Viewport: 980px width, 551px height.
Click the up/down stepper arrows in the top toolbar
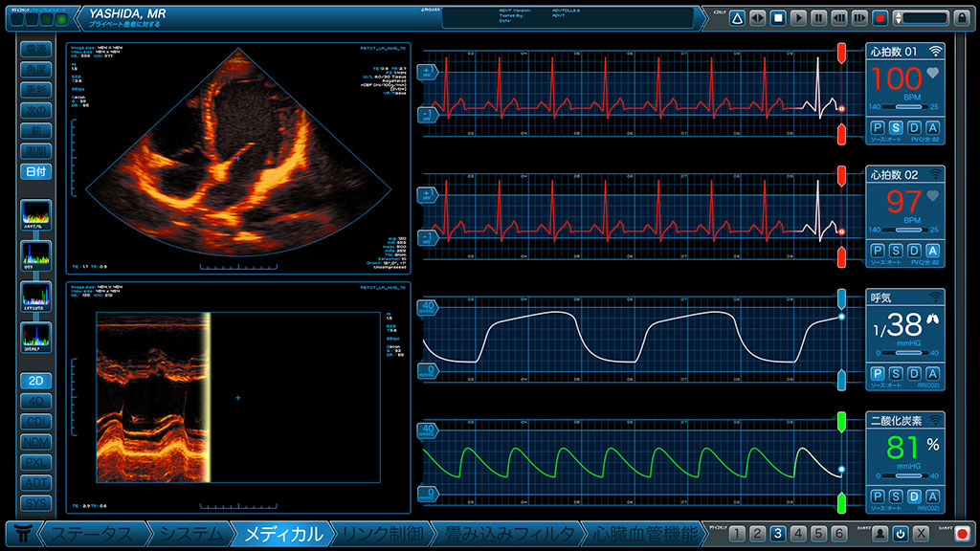pyautogui.click(x=899, y=18)
